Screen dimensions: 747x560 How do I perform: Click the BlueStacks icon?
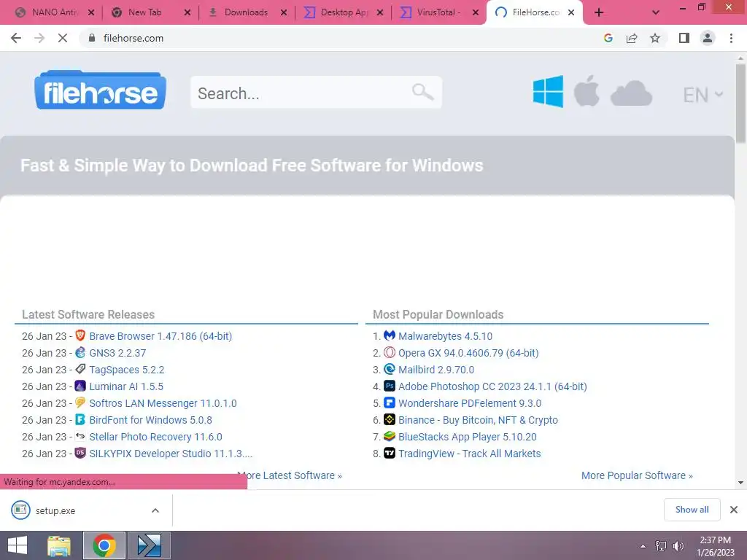point(390,436)
